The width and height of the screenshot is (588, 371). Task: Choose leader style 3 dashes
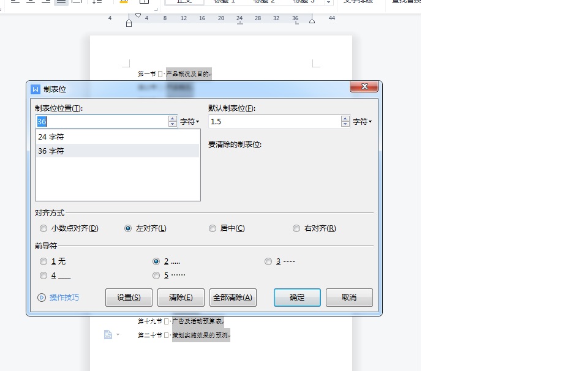tap(268, 261)
